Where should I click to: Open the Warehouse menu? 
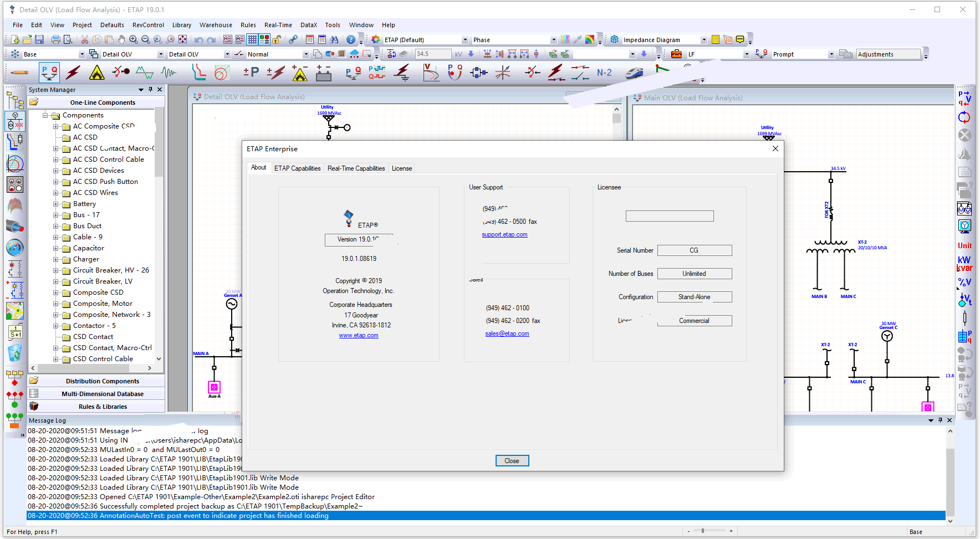216,25
